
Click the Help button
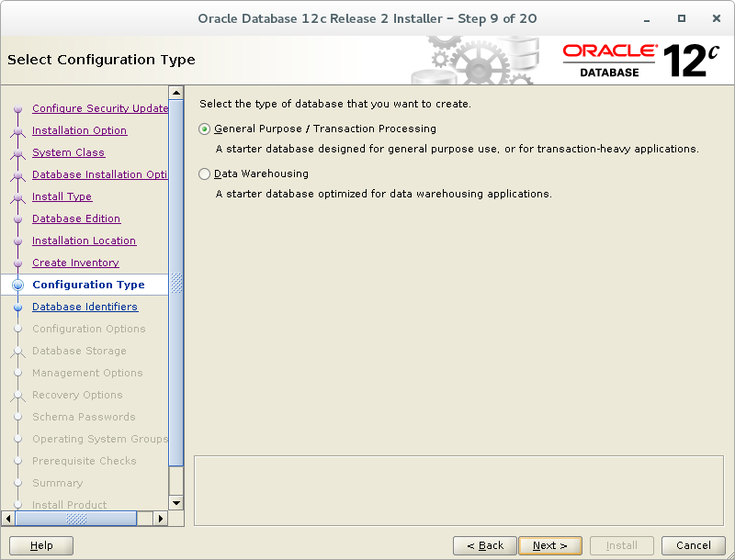pyautogui.click(x=41, y=545)
